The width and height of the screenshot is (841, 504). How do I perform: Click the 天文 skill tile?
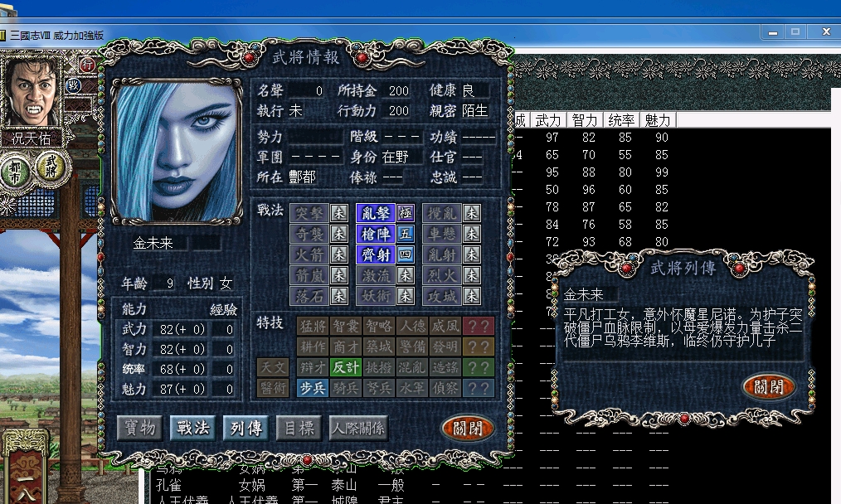click(273, 367)
